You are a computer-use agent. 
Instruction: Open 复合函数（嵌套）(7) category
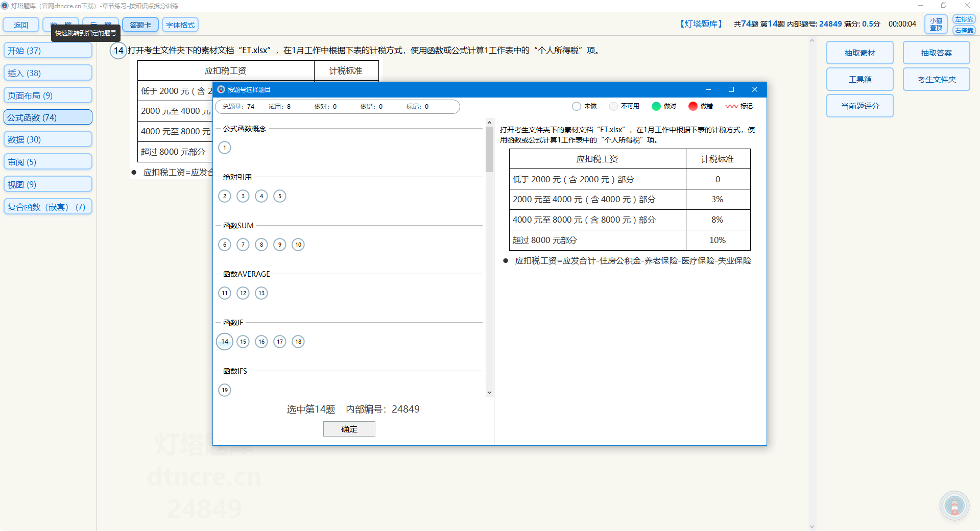coord(48,207)
